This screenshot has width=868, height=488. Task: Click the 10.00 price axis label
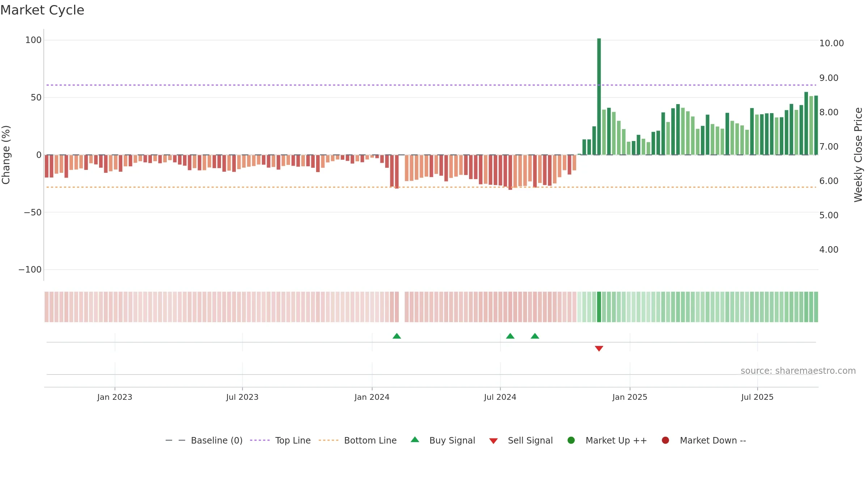831,43
